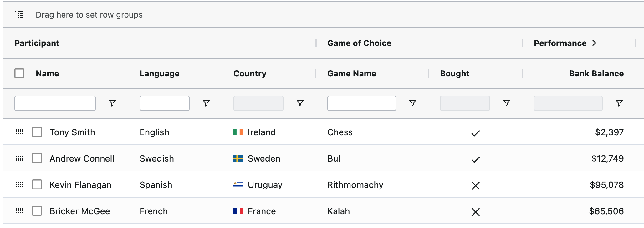Viewport: 644px width, 228px height.
Task: Click the Language filter text box
Action: tap(164, 103)
